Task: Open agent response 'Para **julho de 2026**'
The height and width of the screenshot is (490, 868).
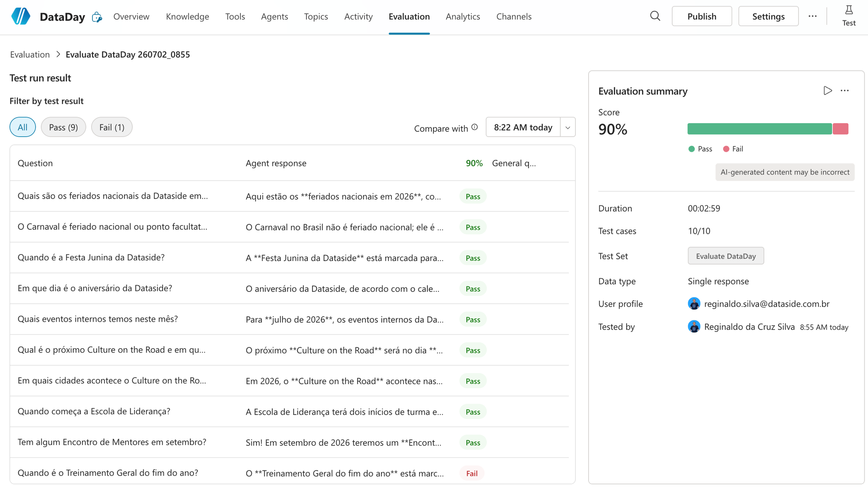Action: coord(345,320)
